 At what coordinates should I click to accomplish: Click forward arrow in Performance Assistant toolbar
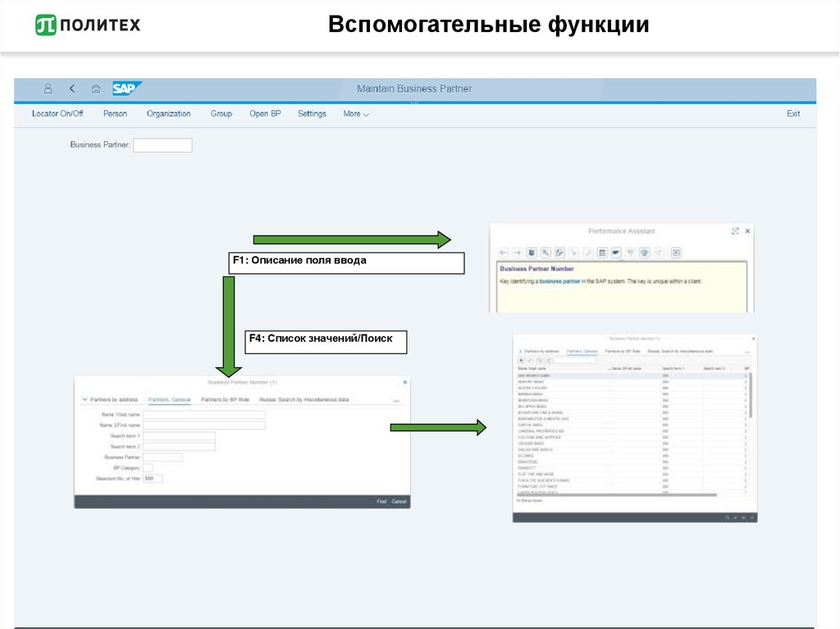point(518,253)
